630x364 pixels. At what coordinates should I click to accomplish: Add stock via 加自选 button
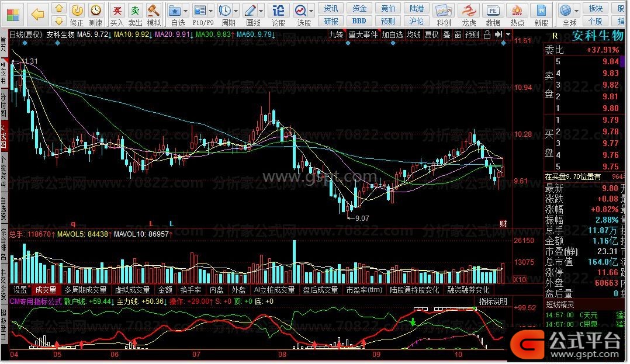click(392, 35)
